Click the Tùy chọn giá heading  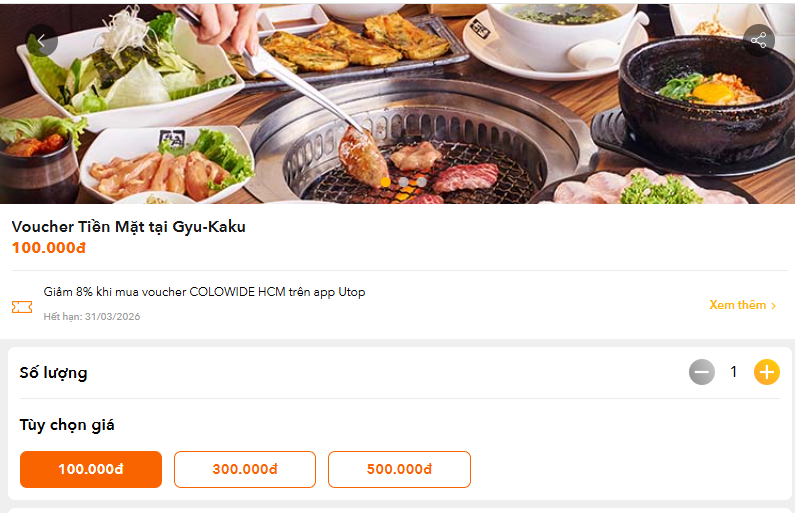pyautogui.click(x=67, y=425)
